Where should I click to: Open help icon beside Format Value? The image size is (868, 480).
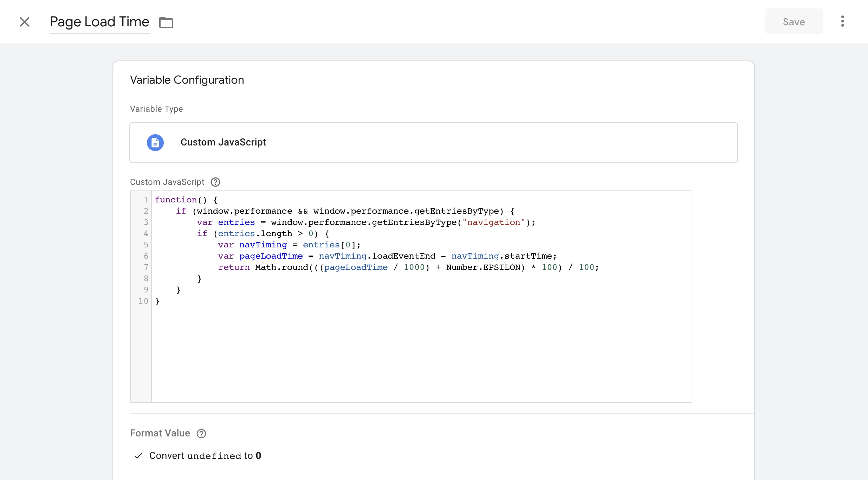pos(201,434)
